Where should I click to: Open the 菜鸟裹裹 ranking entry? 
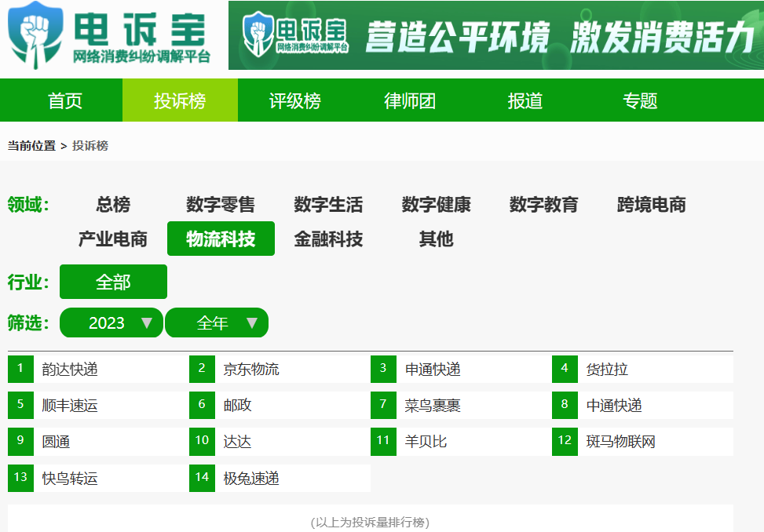433,406
